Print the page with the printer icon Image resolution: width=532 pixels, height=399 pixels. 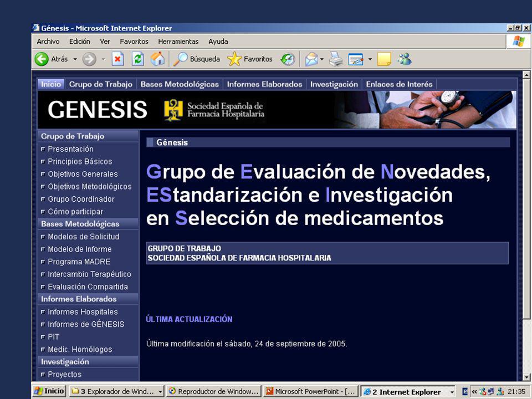pos(336,59)
